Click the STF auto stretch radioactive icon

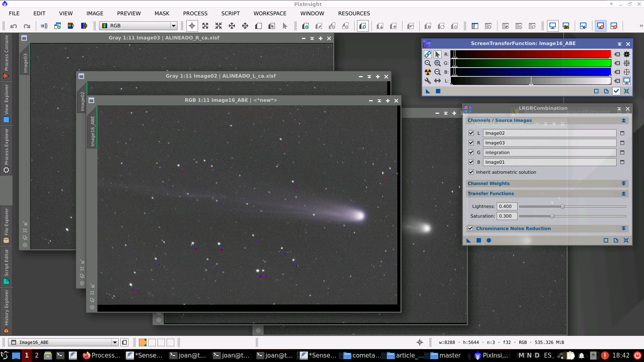pyautogui.click(x=427, y=72)
